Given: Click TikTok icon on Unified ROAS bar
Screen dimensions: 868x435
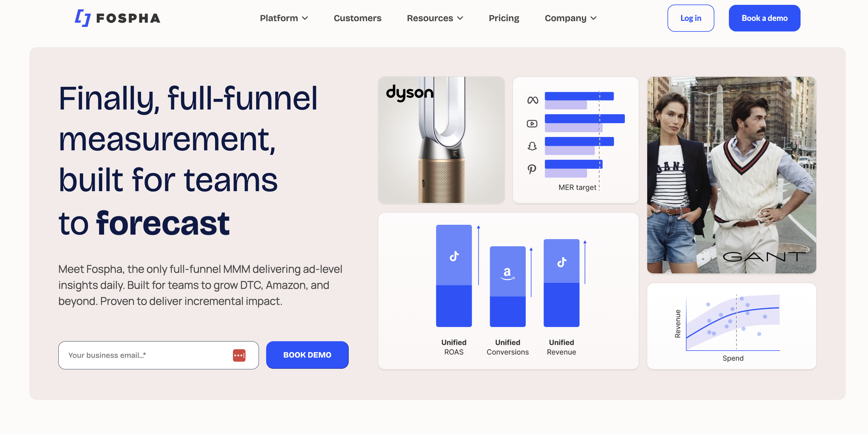Looking at the screenshot, I should click(454, 257).
